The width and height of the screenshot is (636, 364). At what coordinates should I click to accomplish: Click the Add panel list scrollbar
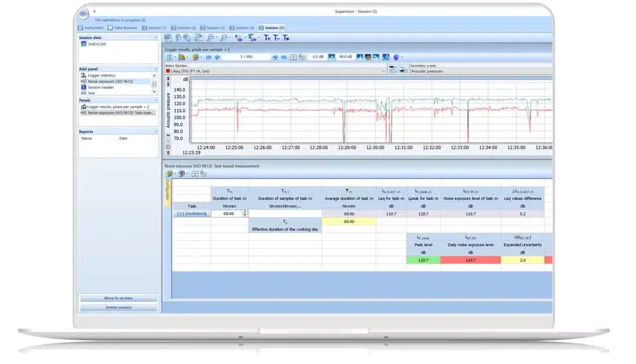(x=154, y=83)
